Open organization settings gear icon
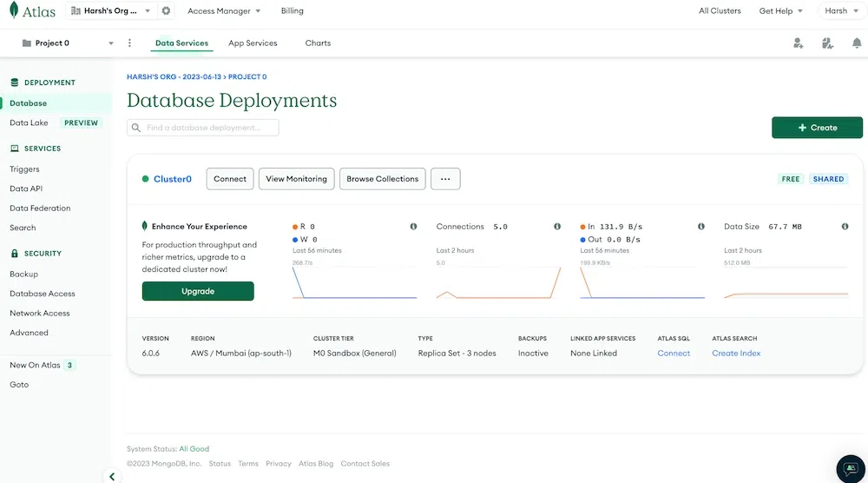This screenshot has height=483, width=868. coord(166,10)
